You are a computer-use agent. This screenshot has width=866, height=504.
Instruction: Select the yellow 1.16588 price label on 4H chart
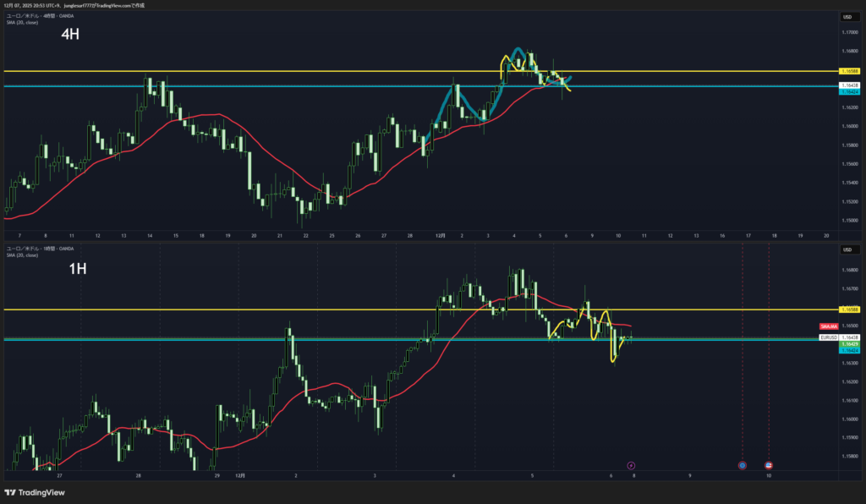click(x=848, y=71)
